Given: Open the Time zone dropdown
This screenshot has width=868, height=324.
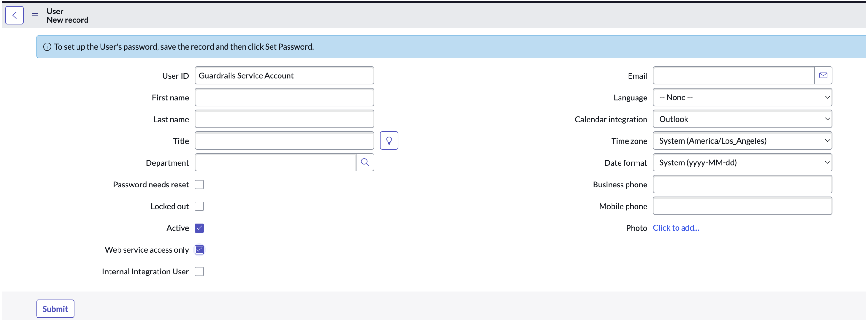Looking at the screenshot, I should 742,141.
